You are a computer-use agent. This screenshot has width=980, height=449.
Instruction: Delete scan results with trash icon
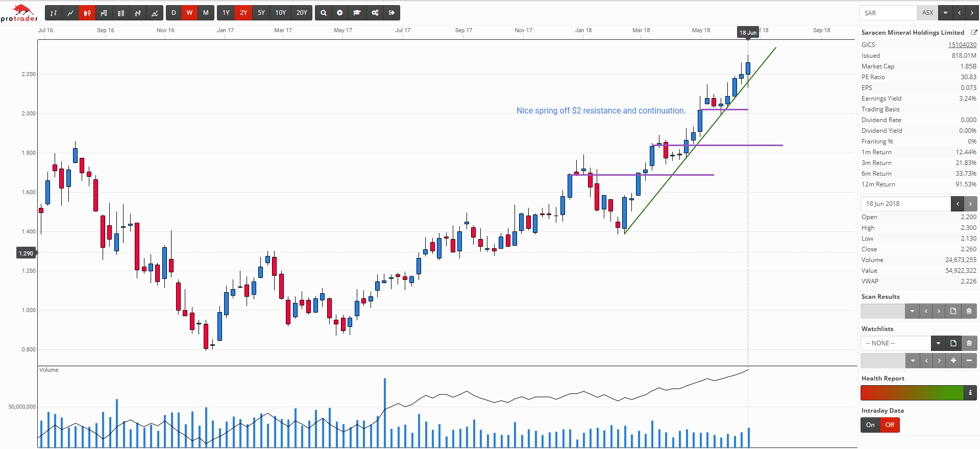point(969,311)
